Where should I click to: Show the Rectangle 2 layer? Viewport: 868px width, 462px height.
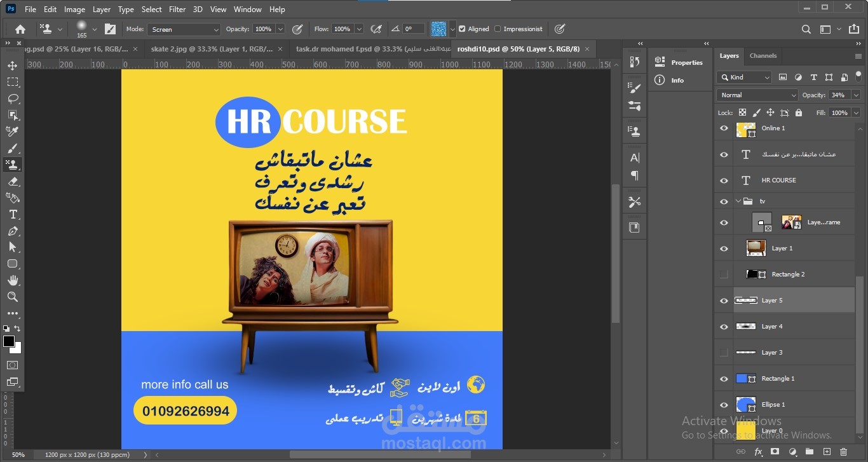click(x=723, y=275)
